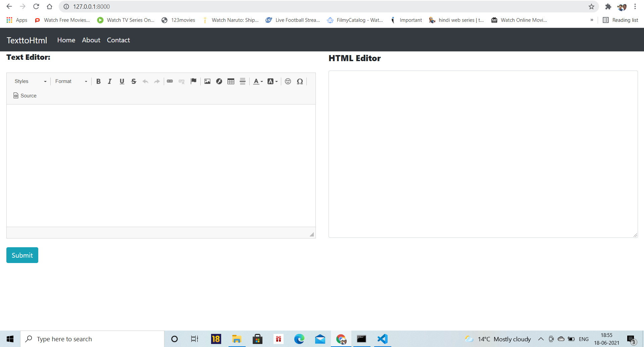Toggle Bold formatting in editor toolbar
Screen dimensions: 644x347
(x=98, y=81)
